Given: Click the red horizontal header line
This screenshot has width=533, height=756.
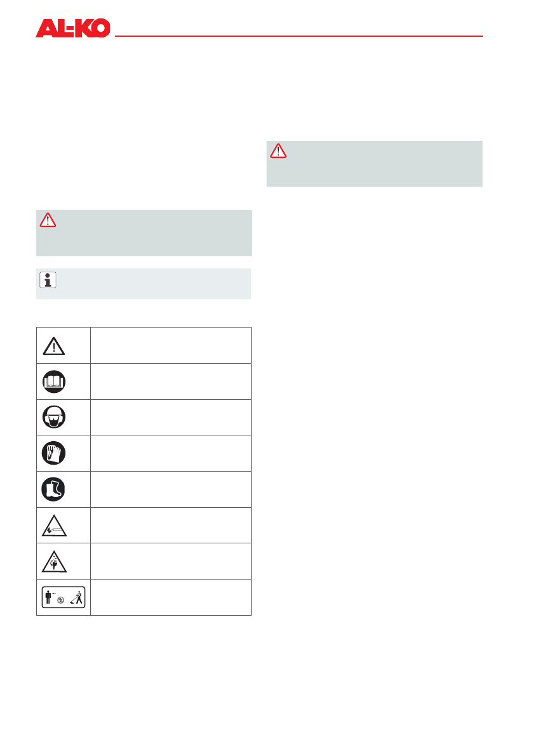Looking at the screenshot, I should (299, 36).
